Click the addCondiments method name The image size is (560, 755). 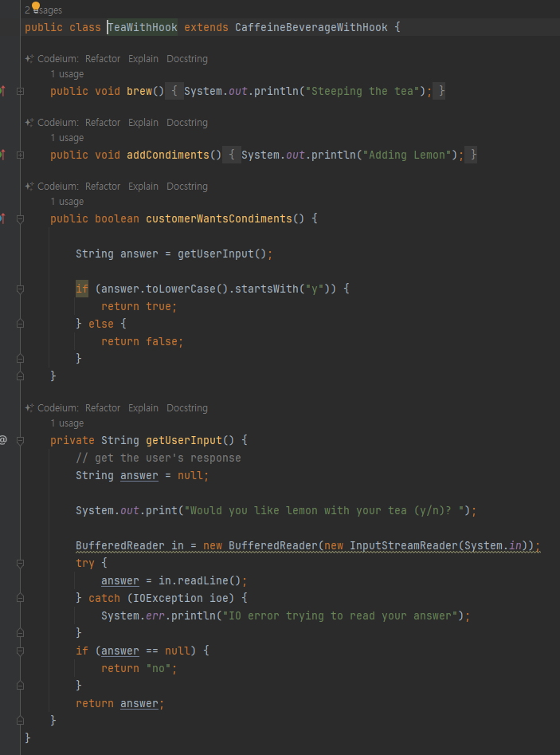(168, 155)
